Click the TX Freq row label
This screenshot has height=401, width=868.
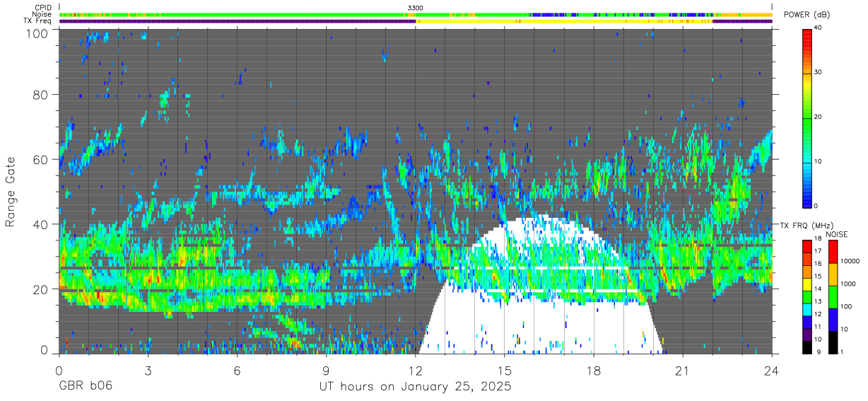tap(38, 21)
